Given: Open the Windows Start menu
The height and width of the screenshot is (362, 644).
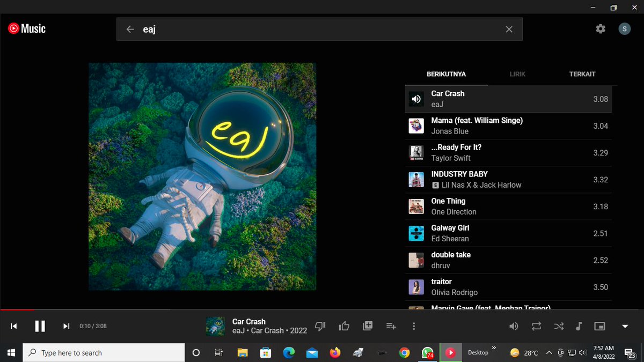Looking at the screenshot, I should click(x=11, y=352).
